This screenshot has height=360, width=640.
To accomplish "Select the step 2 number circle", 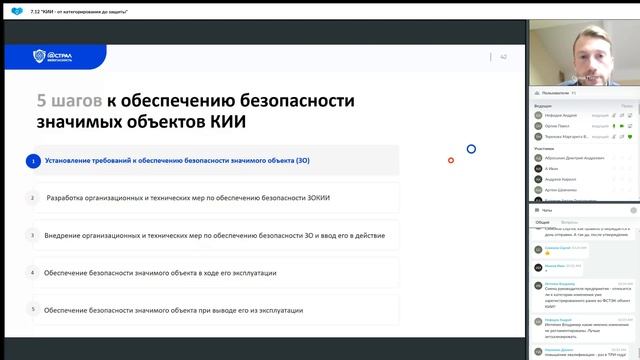I will point(33,198).
